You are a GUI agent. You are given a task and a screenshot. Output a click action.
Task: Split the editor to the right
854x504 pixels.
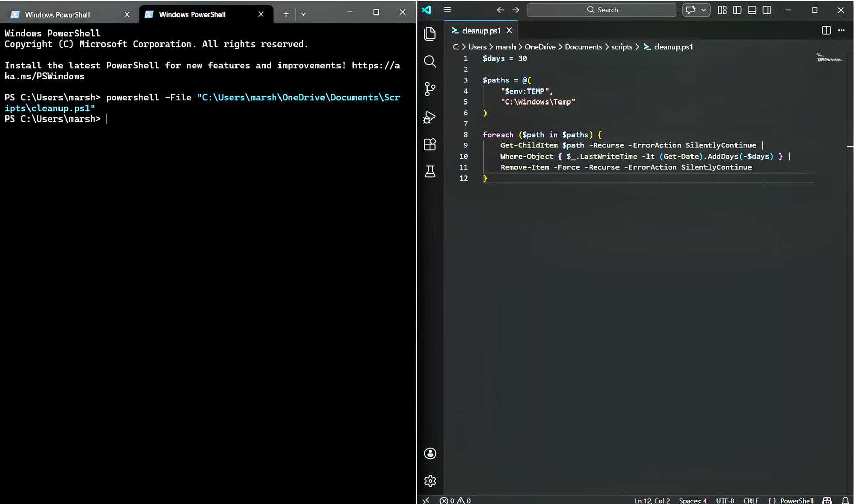point(826,31)
